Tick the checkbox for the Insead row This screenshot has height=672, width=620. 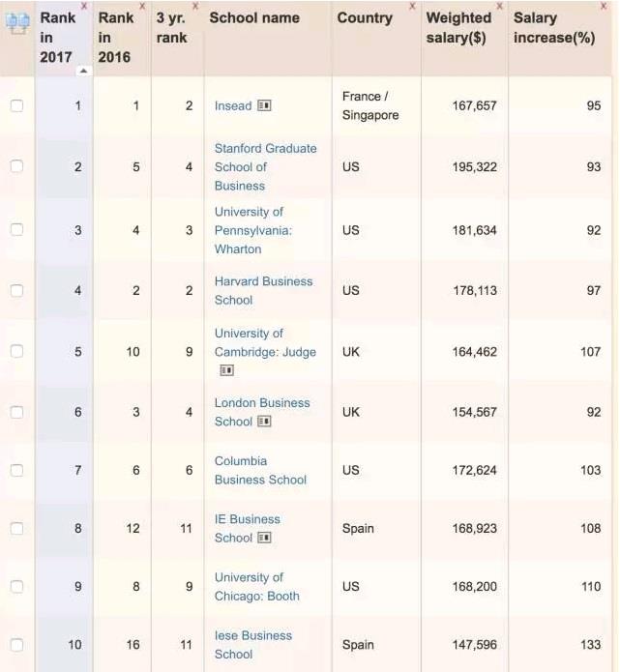(16, 106)
